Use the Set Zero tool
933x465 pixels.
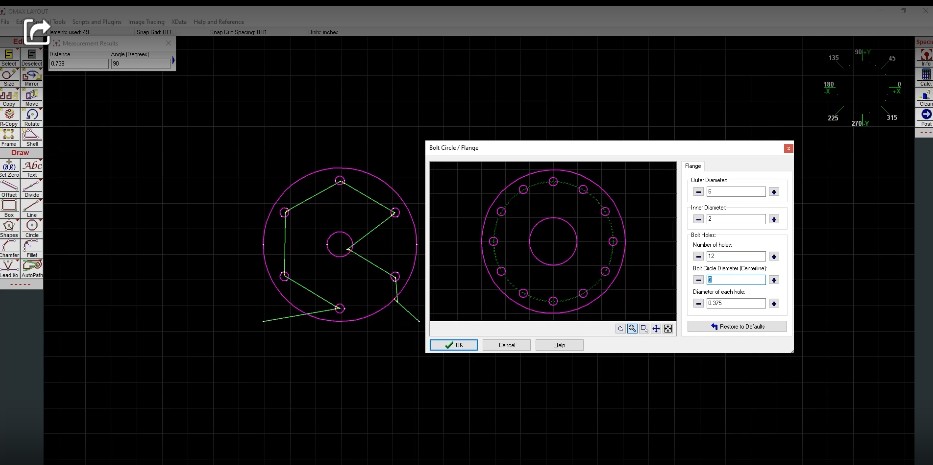[x=9, y=168]
